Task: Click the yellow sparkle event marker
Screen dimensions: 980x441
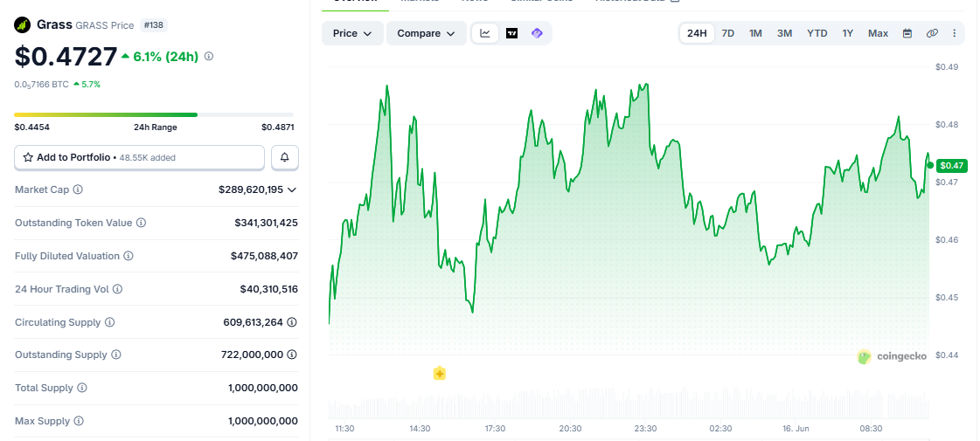Action: coord(440,374)
